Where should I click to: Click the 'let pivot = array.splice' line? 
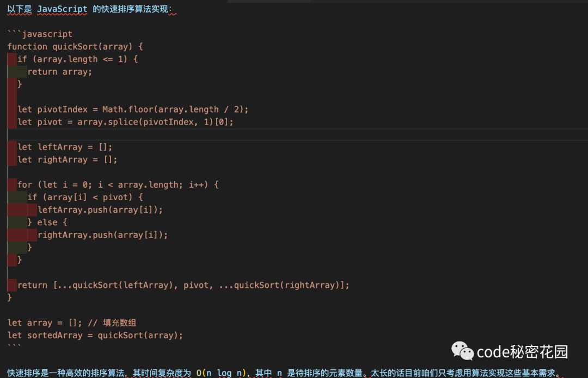(x=125, y=122)
